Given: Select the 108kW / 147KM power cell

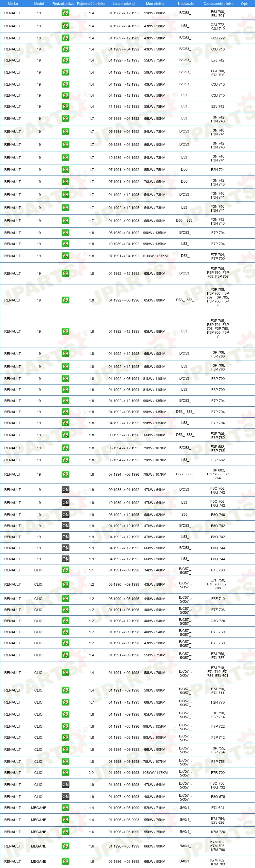Looking at the screenshot, I should click(x=155, y=773).
